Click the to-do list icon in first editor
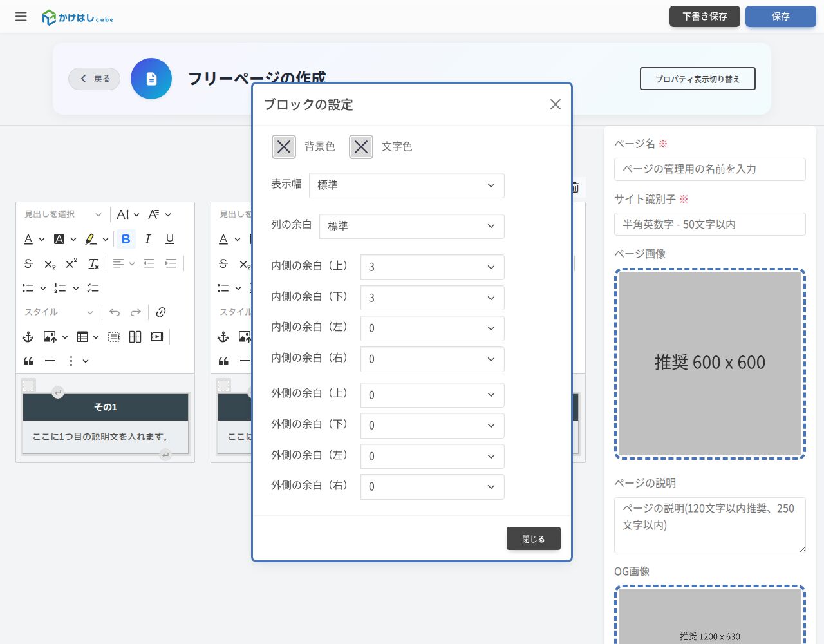This screenshot has height=644, width=824. 93,288
